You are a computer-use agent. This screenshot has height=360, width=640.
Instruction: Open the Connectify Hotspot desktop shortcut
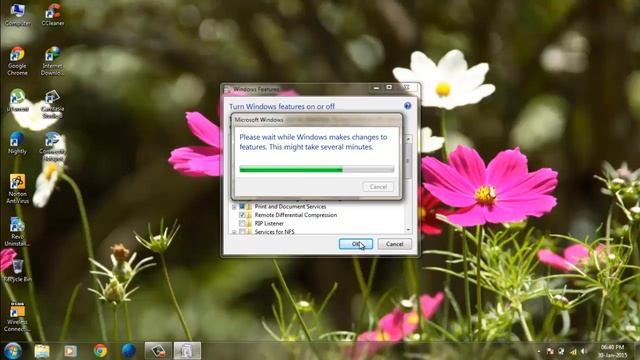[x=53, y=147]
